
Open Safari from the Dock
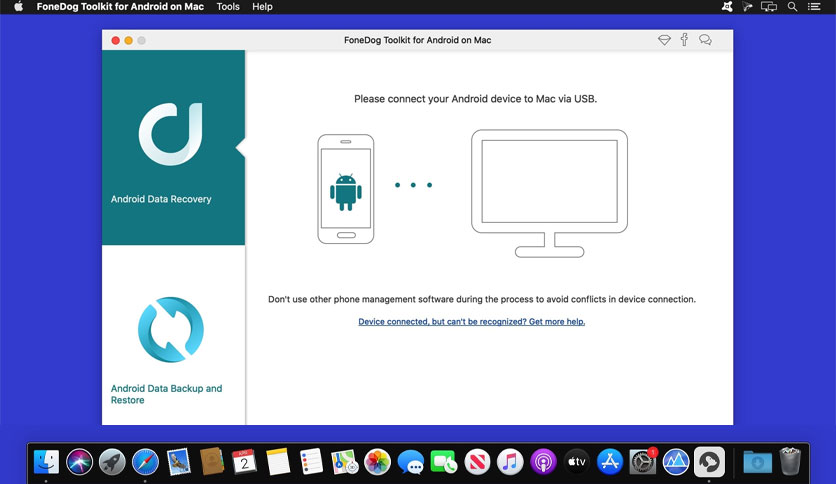pos(145,462)
